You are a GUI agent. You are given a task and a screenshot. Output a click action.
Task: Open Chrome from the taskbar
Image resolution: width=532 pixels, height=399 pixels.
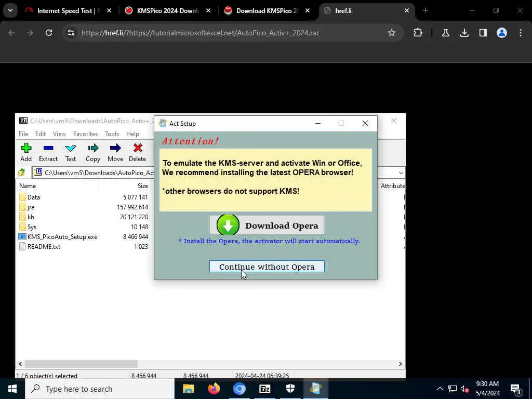pos(239,389)
